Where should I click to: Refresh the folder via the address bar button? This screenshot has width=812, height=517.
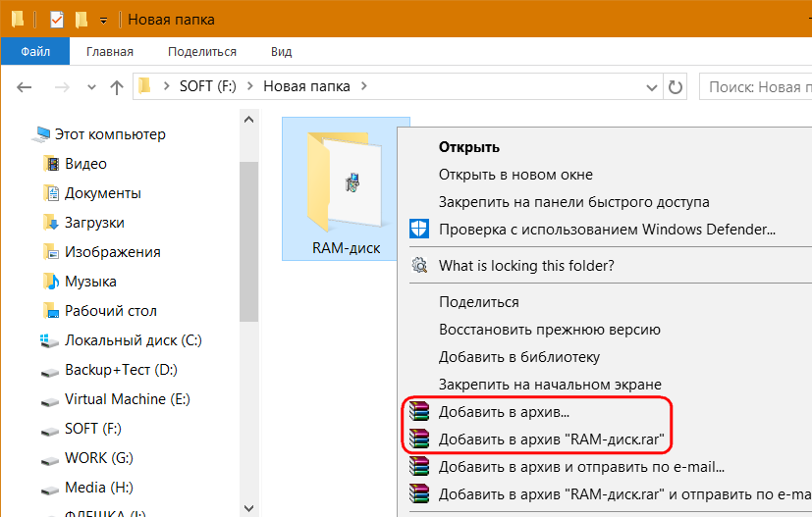coord(676,87)
